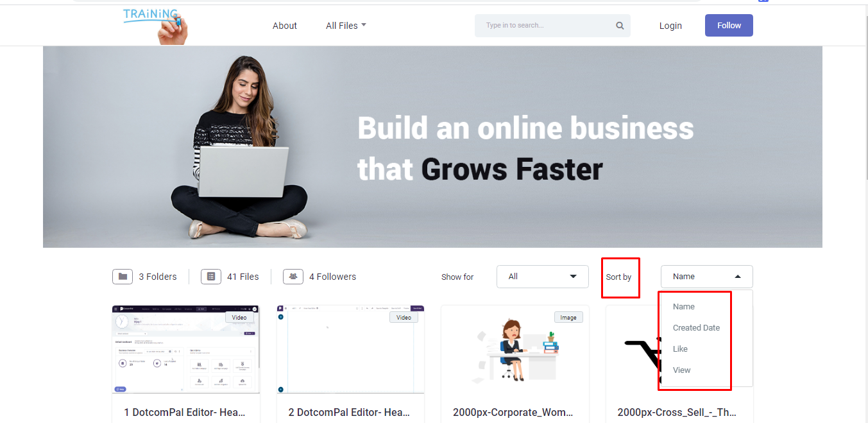Open the 2 DotcomPal Editor video thumbnail
Screen dimensions: 868x423
coord(350,349)
